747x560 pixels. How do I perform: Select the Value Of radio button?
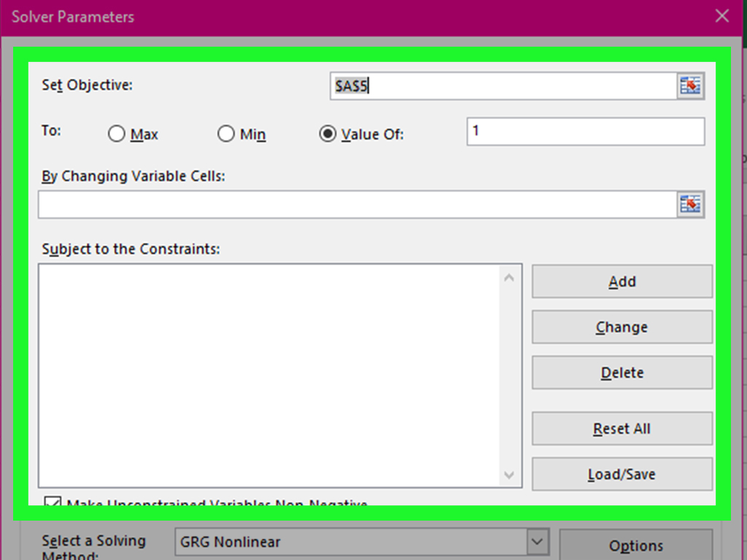(328, 134)
